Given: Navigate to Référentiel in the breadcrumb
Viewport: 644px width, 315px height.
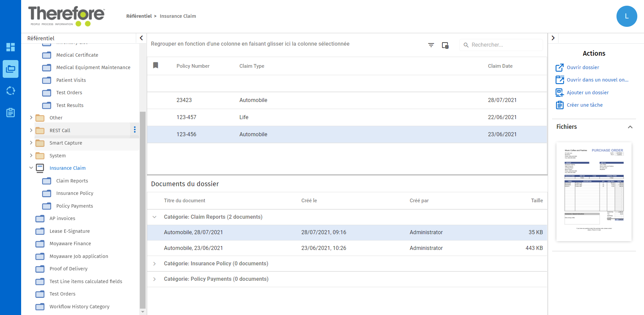Looking at the screenshot, I should pyautogui.click(x=139, y=16).
